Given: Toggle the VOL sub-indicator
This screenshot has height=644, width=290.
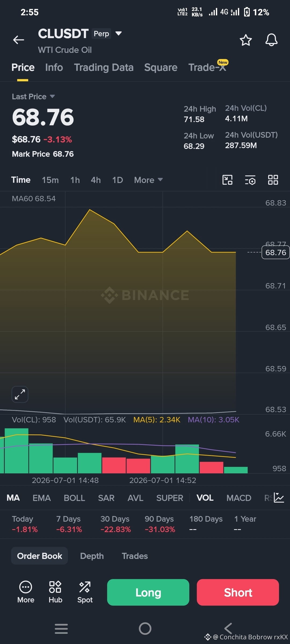Looking at the screenshot, I should click(x=205, y=498).
